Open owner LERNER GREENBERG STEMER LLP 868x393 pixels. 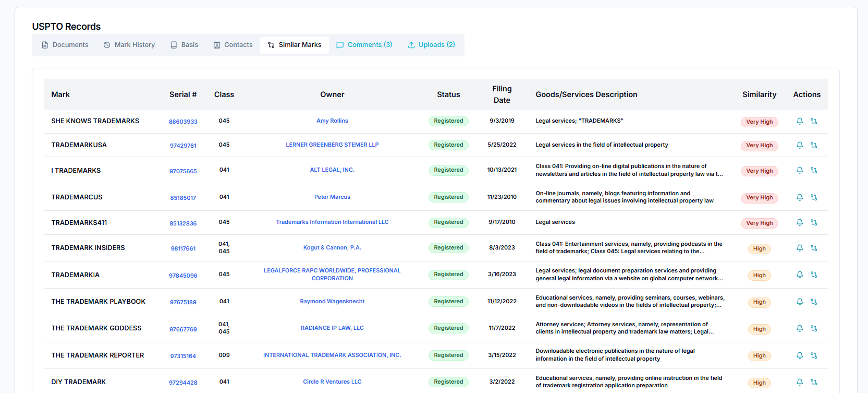tap(332, 145)
